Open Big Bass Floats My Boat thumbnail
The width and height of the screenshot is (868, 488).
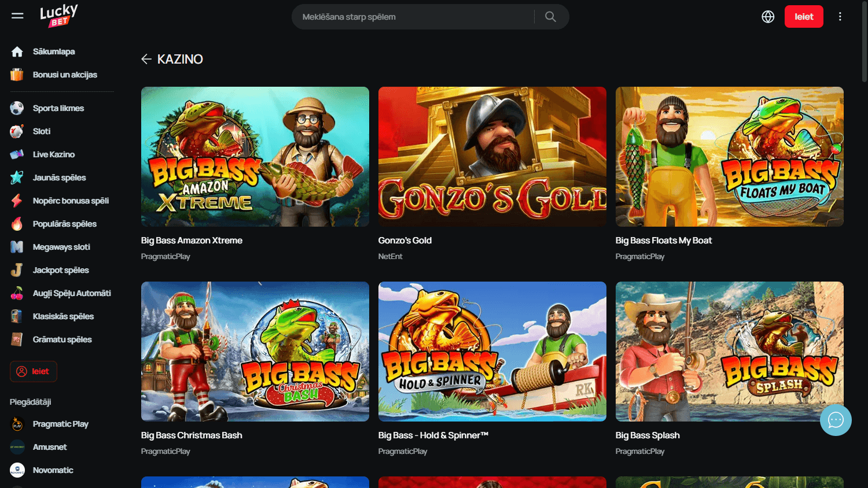730,157
